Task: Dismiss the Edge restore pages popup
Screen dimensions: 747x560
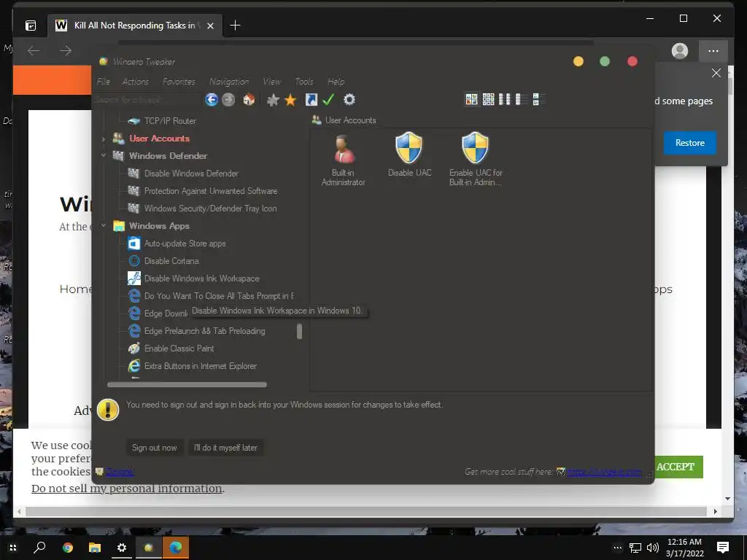Action: 716,73
